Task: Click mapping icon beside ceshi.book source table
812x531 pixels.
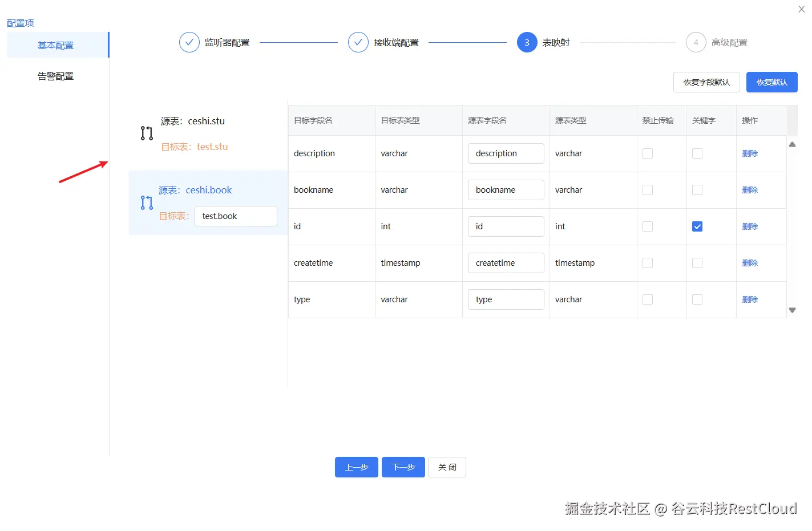Action: [x=147, y=202]
